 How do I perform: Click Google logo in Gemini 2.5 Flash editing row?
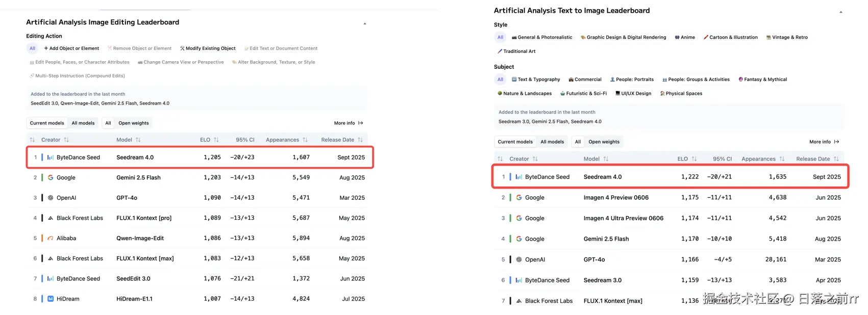tap(51, 177)
